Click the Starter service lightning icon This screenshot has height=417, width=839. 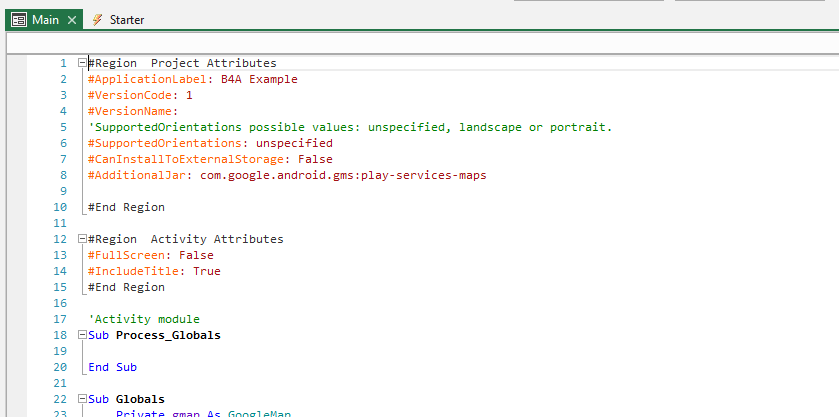click(x=97, y=20)
